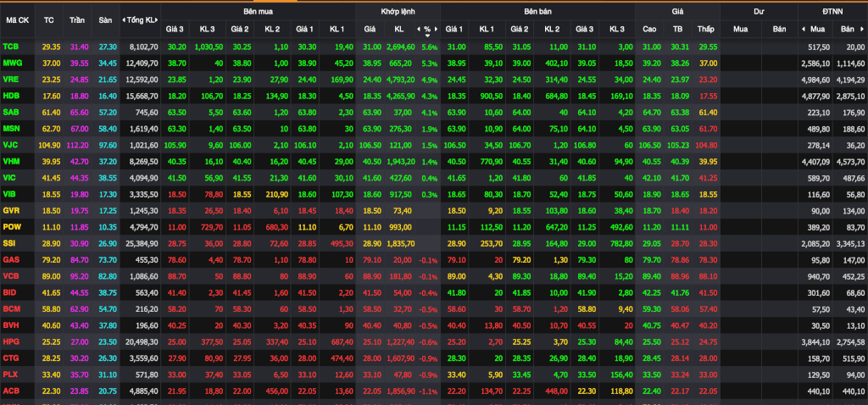This screenshot has width=868, height=405.
Task: Click the Khớp lệnh KL column header
Action: coord(399,29)
